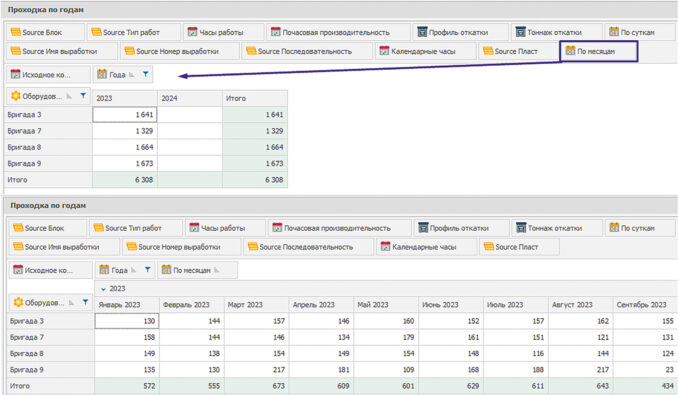The width and height of the screenshot is (678, 395).
Task: Click the 2023 column header in upper pivot
Action: click(x=125, y=98)
